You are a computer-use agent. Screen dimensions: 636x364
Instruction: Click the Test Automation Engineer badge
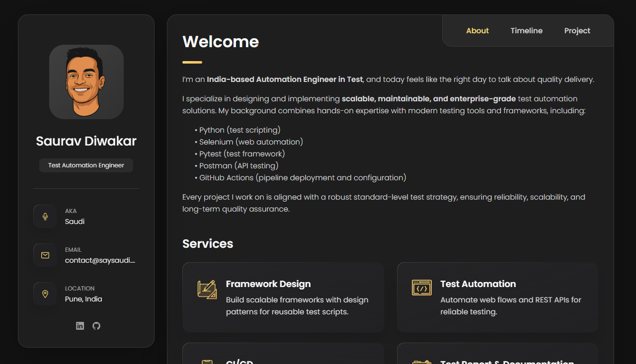(86, 165)
